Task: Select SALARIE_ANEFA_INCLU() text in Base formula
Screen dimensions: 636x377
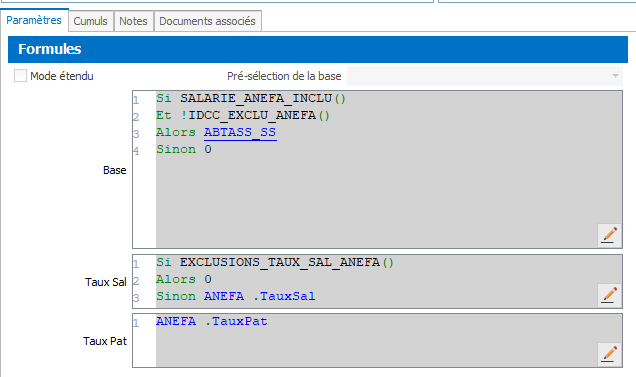Action: [x=263, y=98]
